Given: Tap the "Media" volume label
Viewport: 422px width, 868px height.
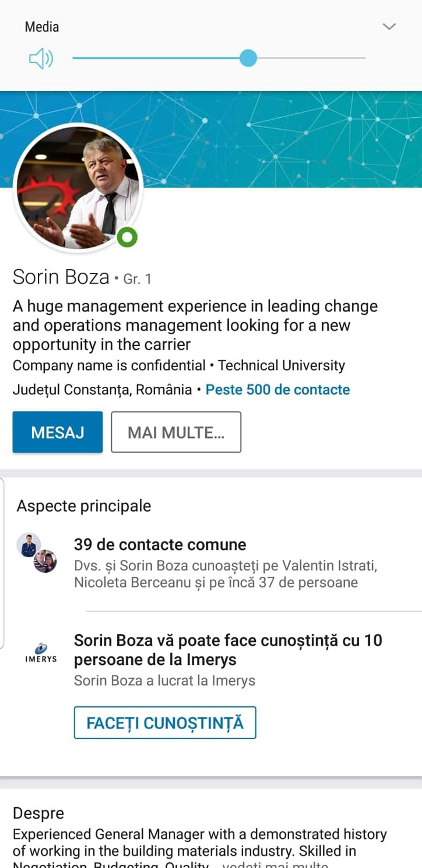Looking at the screenshot, I should pos(42,27).
